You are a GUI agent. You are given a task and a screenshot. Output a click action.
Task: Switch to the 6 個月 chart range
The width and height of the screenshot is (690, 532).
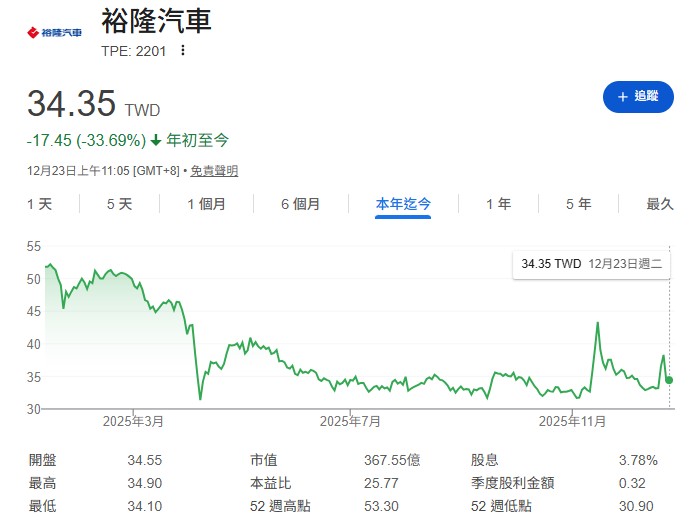(x=300, y=204)
